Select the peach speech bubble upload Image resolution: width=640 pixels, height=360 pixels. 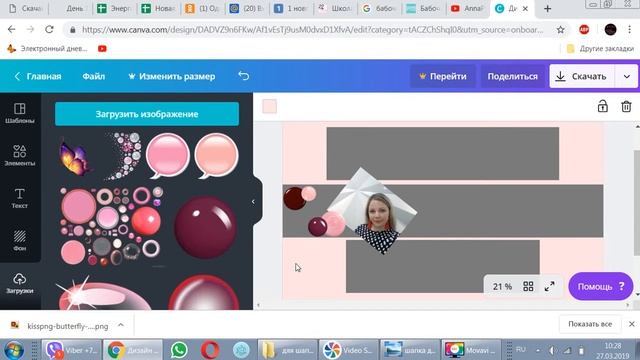[216, 156]
